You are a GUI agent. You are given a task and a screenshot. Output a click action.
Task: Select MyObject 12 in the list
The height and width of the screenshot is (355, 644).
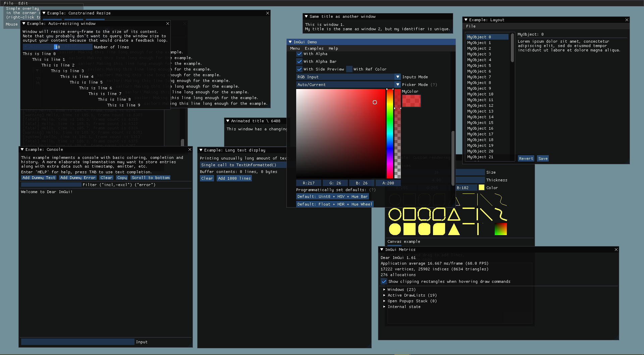click(480, 105)
